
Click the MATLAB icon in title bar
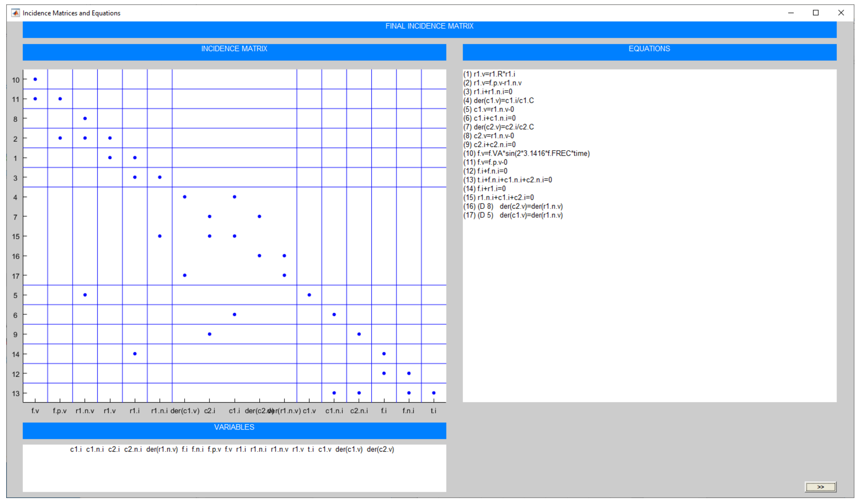(x=15, y=13)
